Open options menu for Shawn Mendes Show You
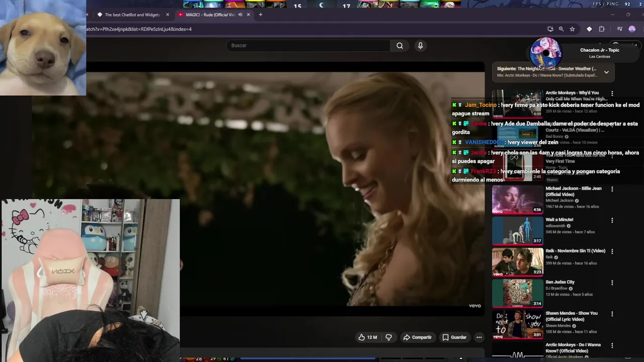 pos(612,314)
